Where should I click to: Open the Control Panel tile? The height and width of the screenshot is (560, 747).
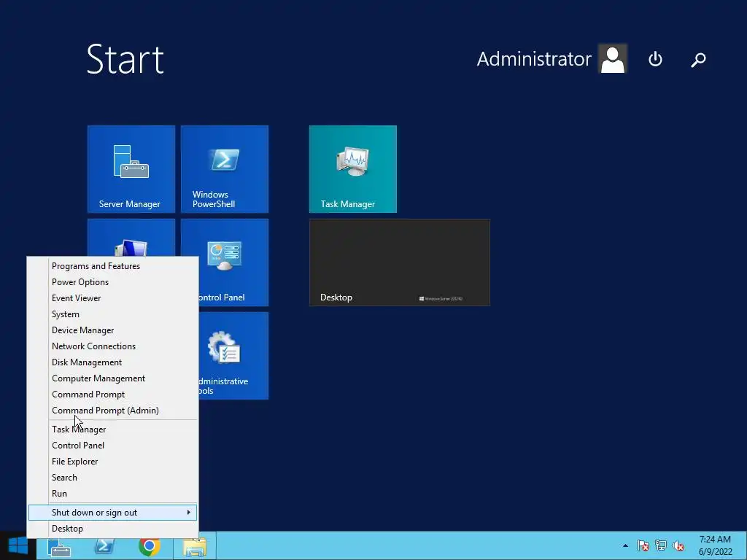(233, 262)
